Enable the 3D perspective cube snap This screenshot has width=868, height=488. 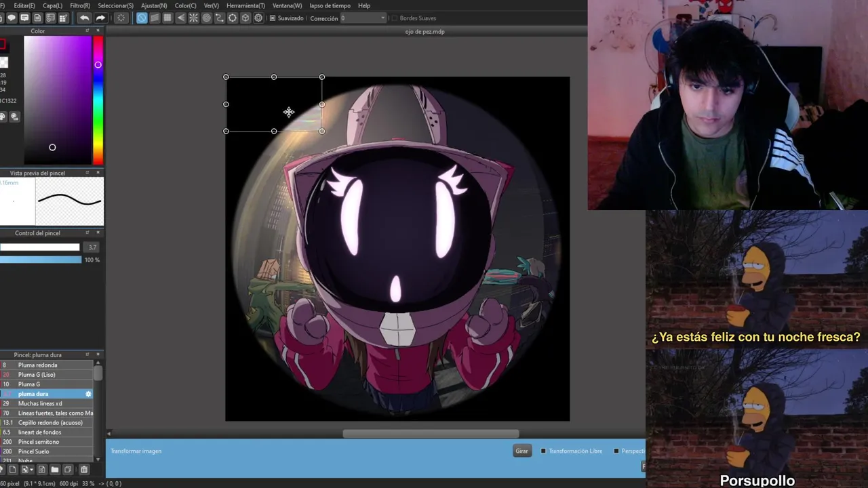245,18
